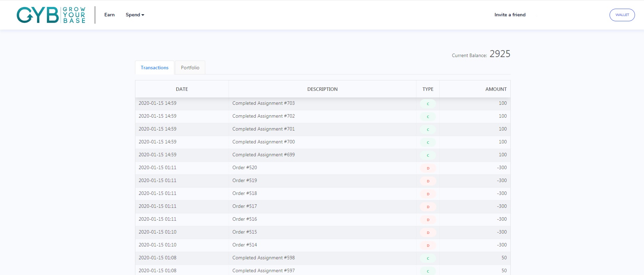
Task: Select the Order #516 description
Action: 245,219
